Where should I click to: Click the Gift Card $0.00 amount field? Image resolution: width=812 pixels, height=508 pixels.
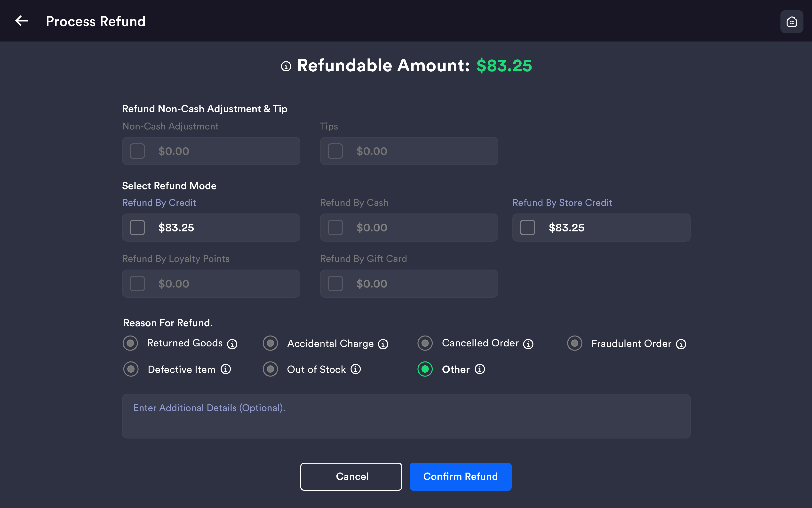click(x=409, y=283)
